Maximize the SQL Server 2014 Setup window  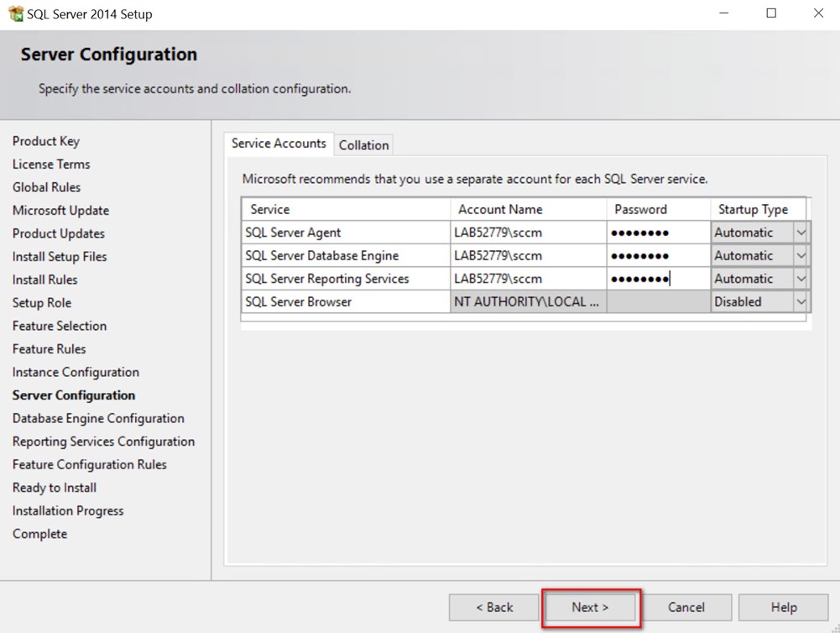tap(771, 13)
